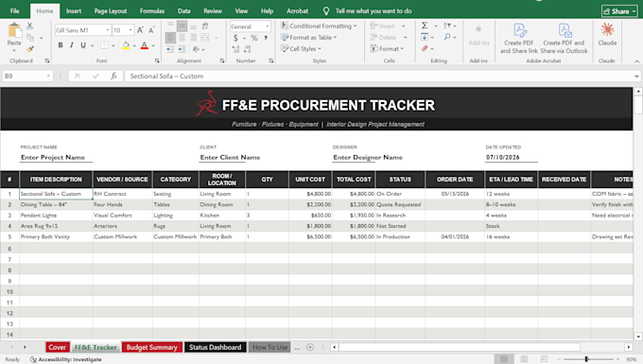
Task: Click the Insert Function fx icon
Action: pos(113,76)
